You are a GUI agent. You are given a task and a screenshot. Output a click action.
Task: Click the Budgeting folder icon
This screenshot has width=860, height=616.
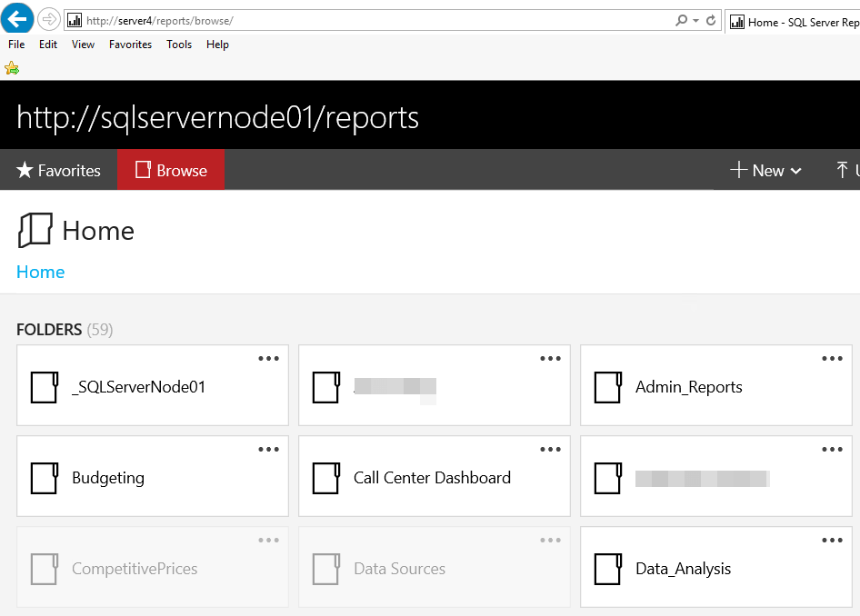click(x=45, y=479)
